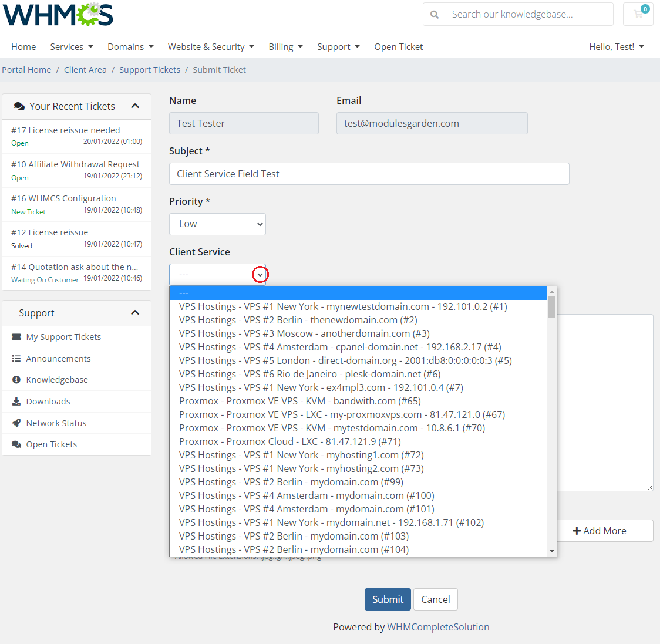This screenshot has height=644, width=660.
Task: Open the Hello, Test! account menu
Action: tap(617, 47)
